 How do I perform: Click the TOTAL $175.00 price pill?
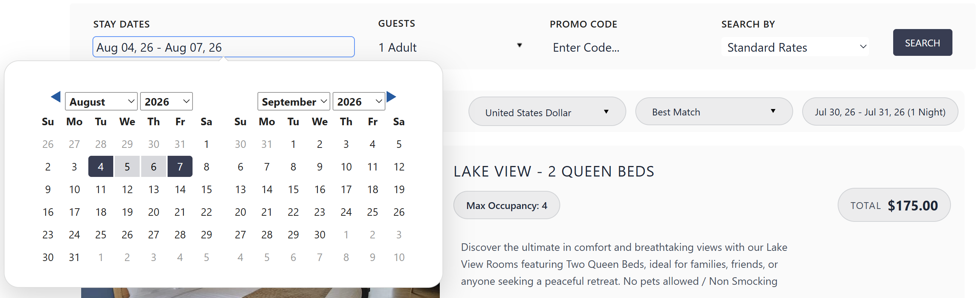[894, 205]
